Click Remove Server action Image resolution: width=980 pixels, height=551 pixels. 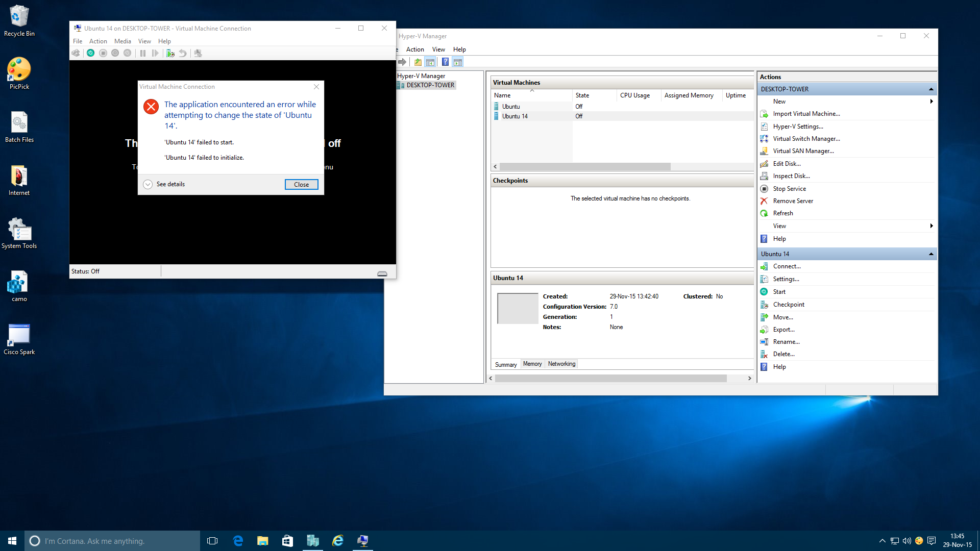click(x=793, y=201)
